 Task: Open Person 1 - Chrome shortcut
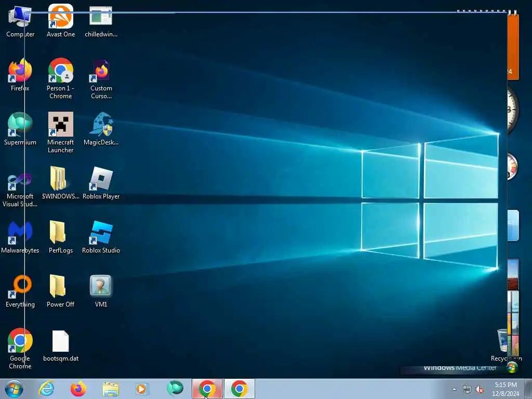click(x=60, y=79)
